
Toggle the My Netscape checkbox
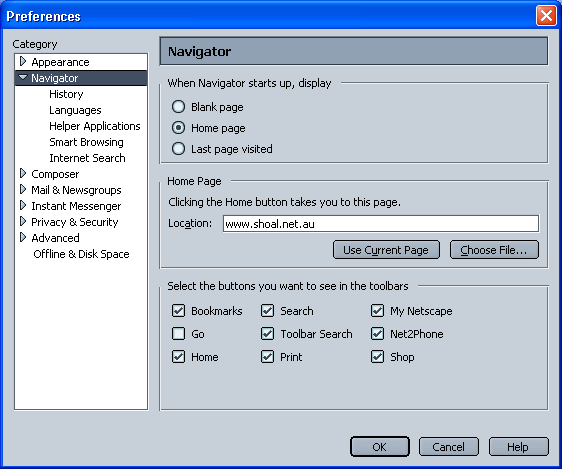click(x=377, y=311)
